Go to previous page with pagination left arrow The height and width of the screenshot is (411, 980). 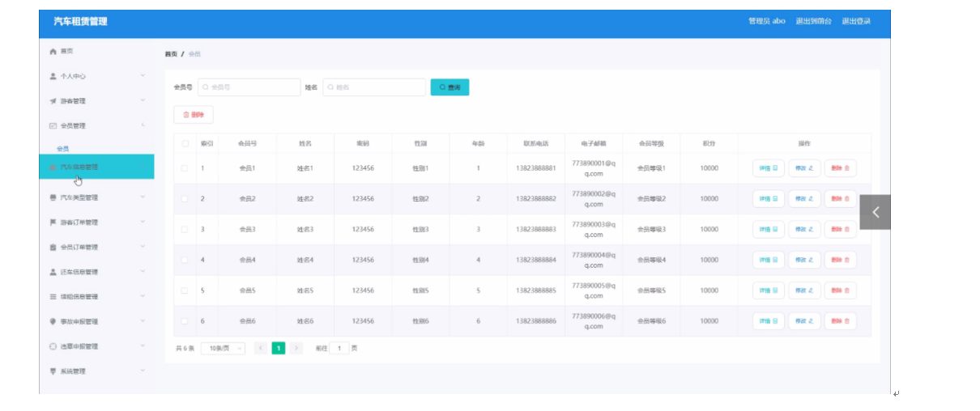click(x=261, y=348)
